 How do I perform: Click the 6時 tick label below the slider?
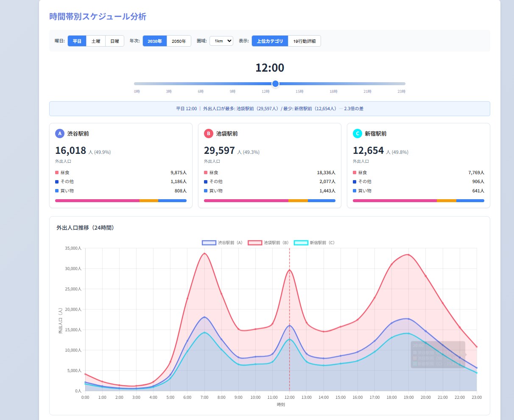tap(201, 92)
